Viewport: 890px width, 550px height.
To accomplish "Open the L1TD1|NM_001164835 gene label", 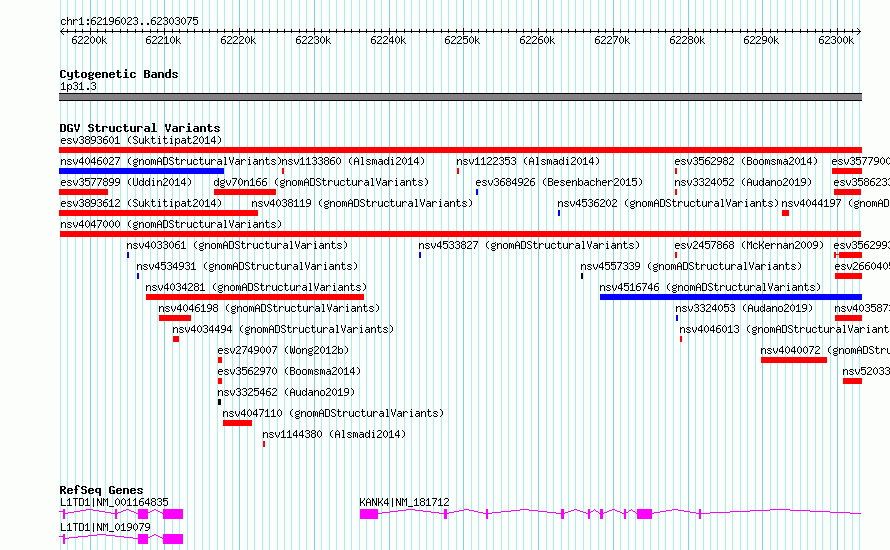I will 114,502.
